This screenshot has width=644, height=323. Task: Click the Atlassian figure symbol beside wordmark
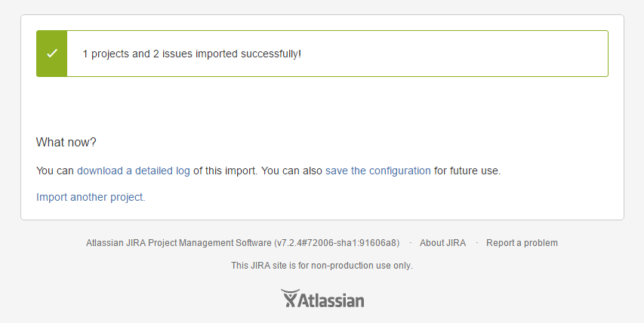[x=288, y=298]
